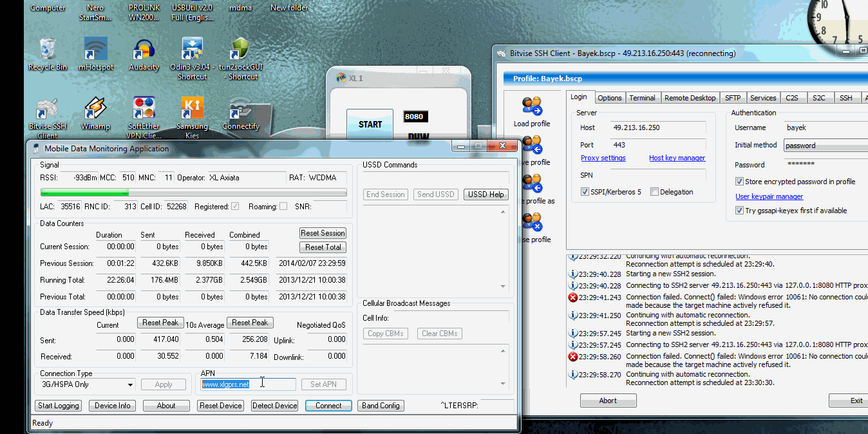Open Audacity desktop shortcut

[144, 54]
